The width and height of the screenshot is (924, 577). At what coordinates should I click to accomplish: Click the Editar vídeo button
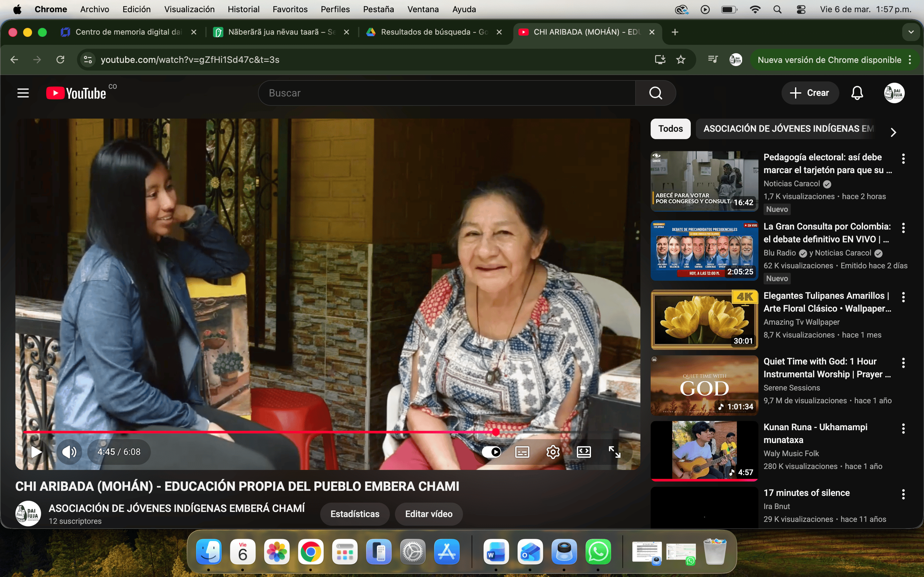(x=428, y=514)
